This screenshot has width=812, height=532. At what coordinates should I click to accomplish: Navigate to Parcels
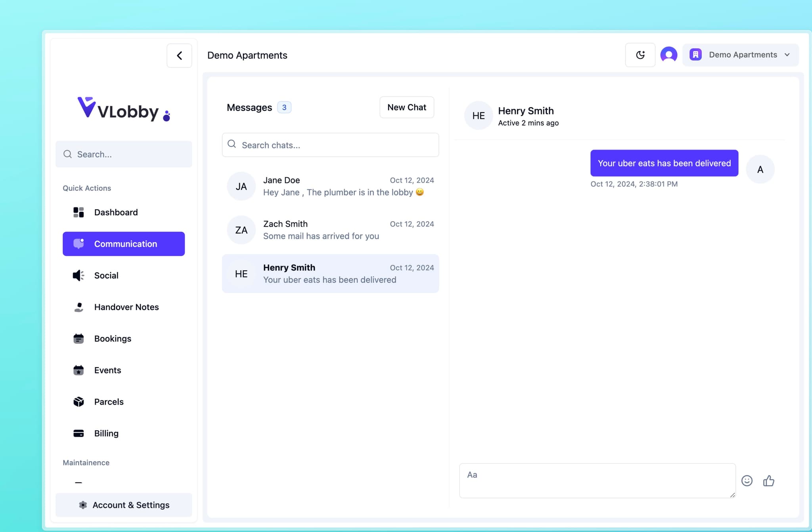tap(124, 402)
